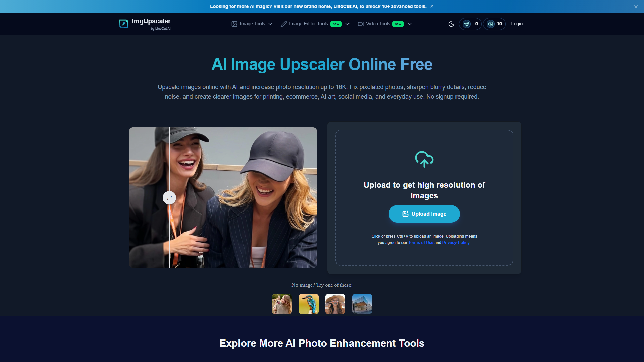Open the Privacy Policy link
This screenshot has width=644, height=362.
(x=456, y=243)
